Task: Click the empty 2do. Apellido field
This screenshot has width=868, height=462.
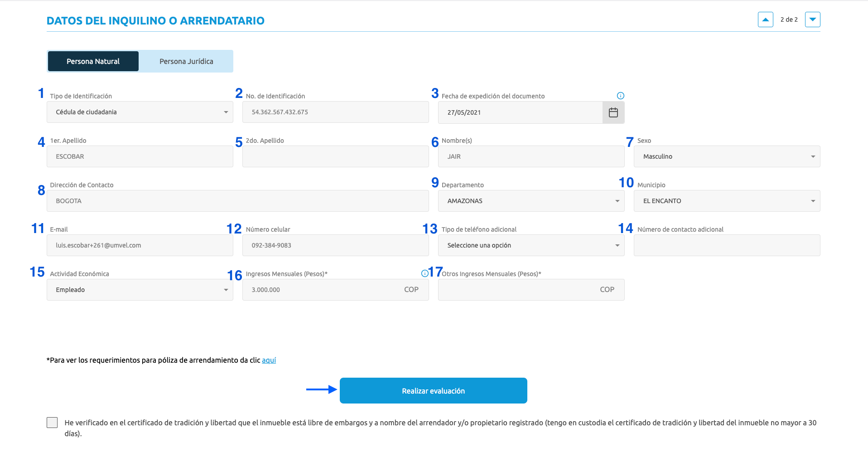Action: tap(336, 156)
